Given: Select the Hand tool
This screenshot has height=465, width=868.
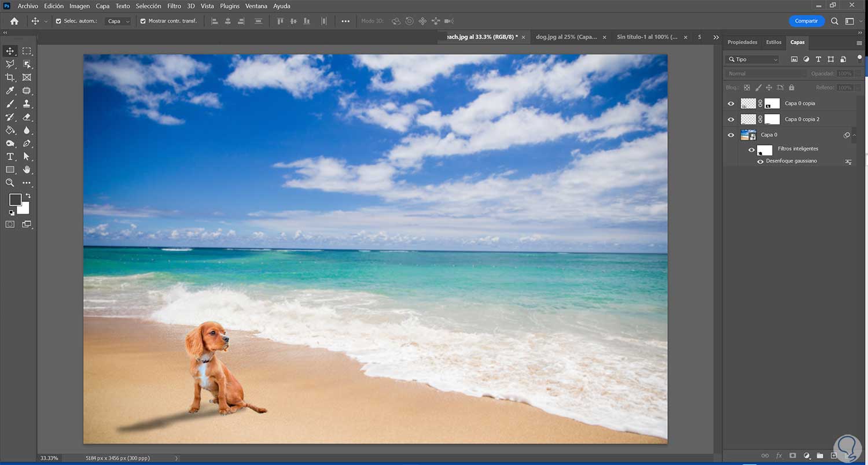Looking at the screenshot, I should click(x=27, y=169).
